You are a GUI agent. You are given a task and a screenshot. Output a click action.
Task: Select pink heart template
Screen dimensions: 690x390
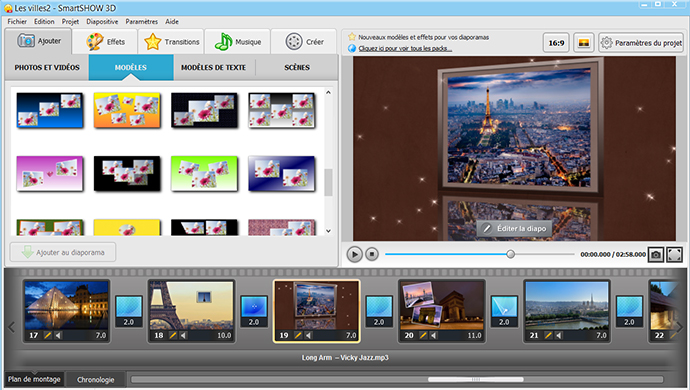[50, 173]
